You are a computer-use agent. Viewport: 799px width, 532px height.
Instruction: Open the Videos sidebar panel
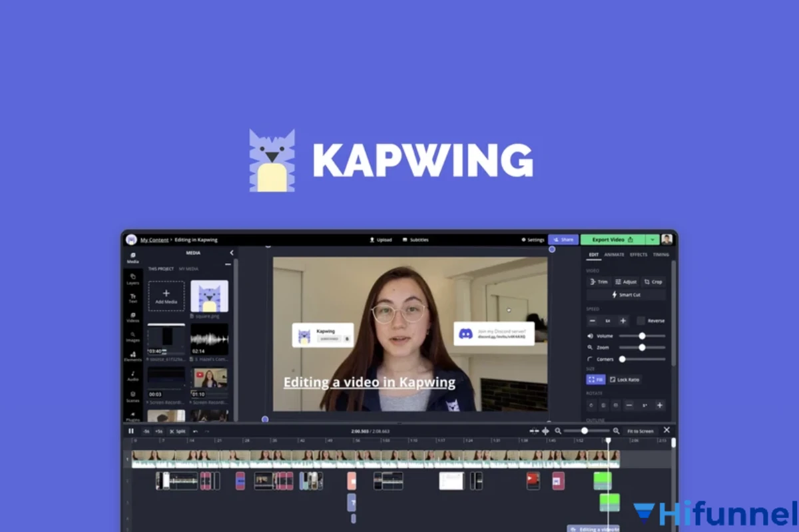pyautogui.click(x=133, y=317)
